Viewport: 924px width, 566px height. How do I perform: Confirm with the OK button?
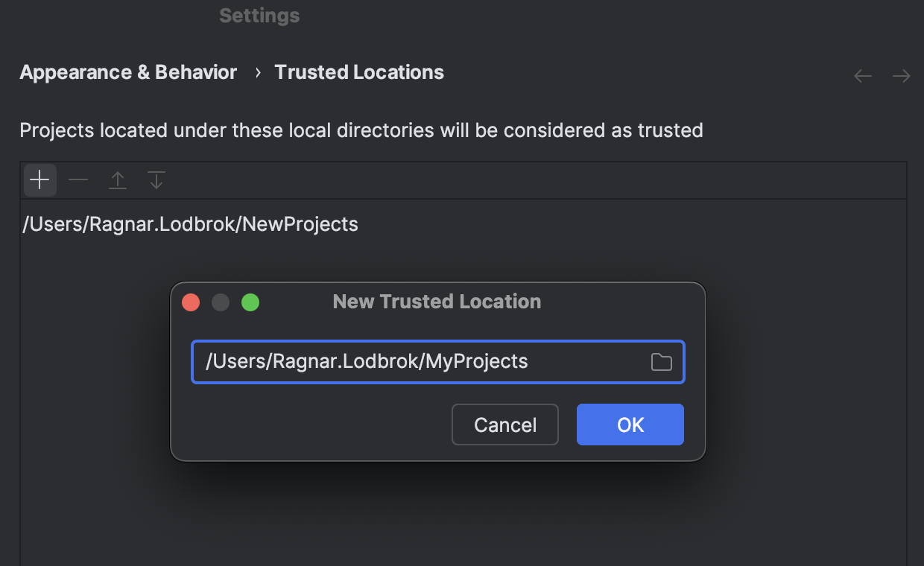(630, 424)
